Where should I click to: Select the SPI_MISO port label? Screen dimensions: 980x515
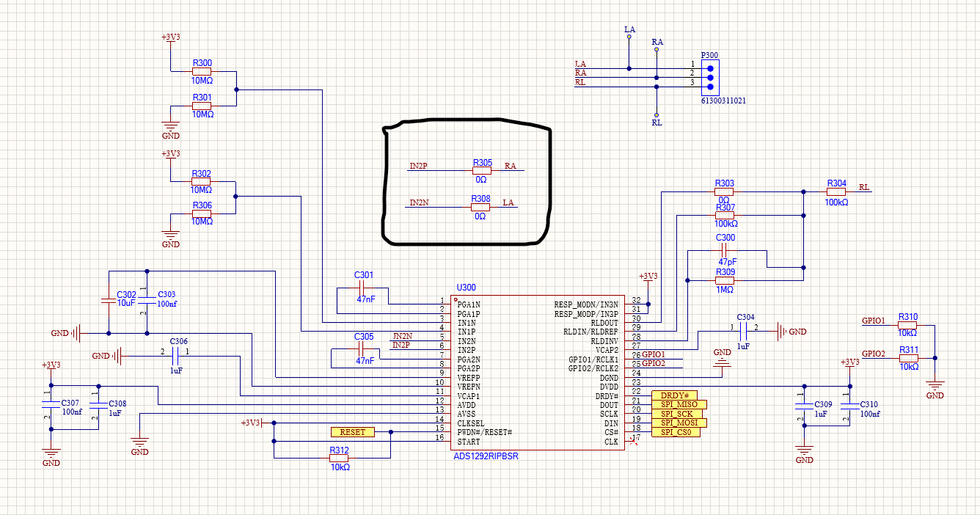coord(679,404)
